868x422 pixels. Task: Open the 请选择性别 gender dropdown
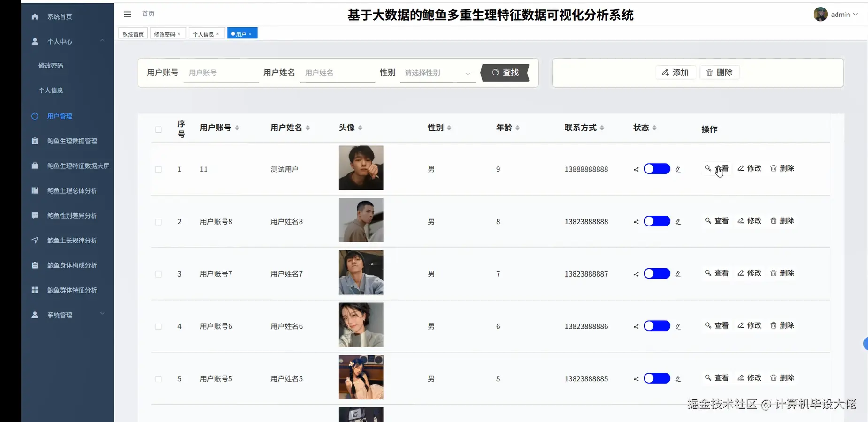[x=436, y=73]
